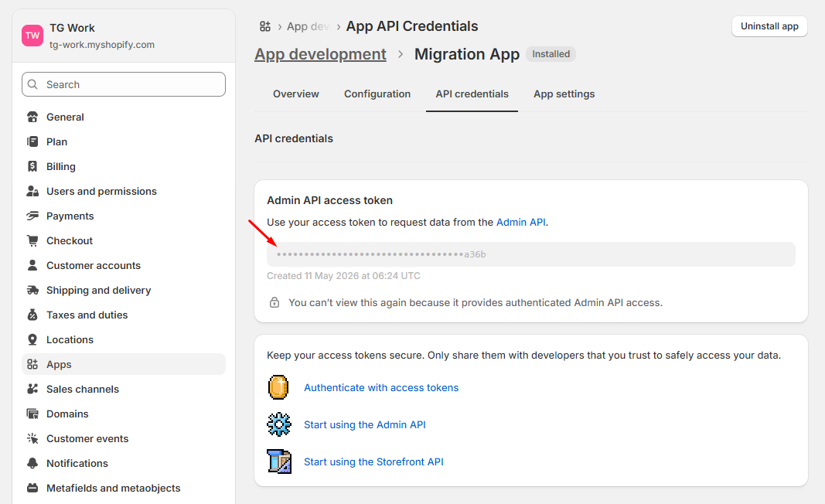Click the tg-work.myshopify.com store URL
This screenshot has height=504, width=825.
tap(102, 45)
